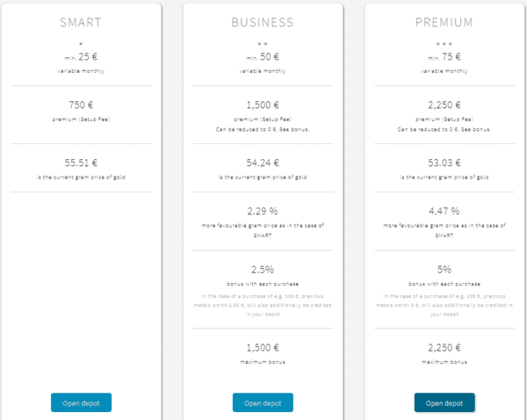Click the three-star rating under PREMIUM
The height and width of the screenshot is (420, 527).
pos(444,43)
